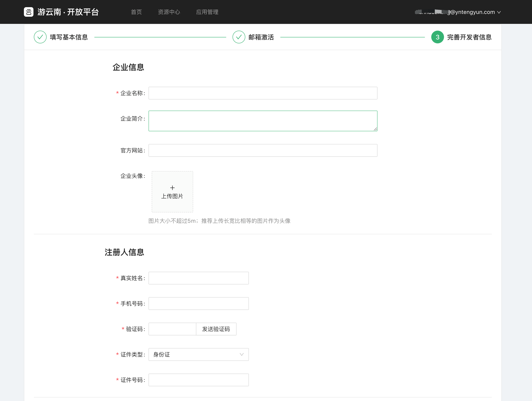Click the 发送验证码 button
532x401 pixels.
pos(216,329)
